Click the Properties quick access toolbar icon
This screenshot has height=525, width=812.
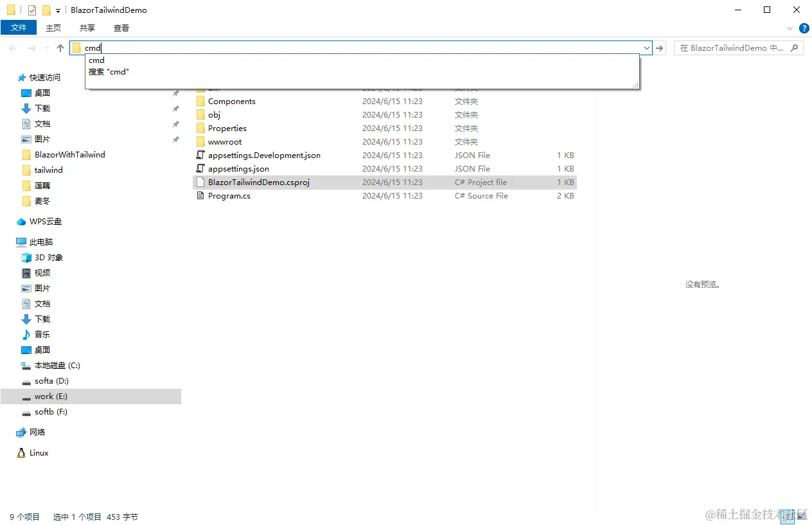click(x=32, y=10)
